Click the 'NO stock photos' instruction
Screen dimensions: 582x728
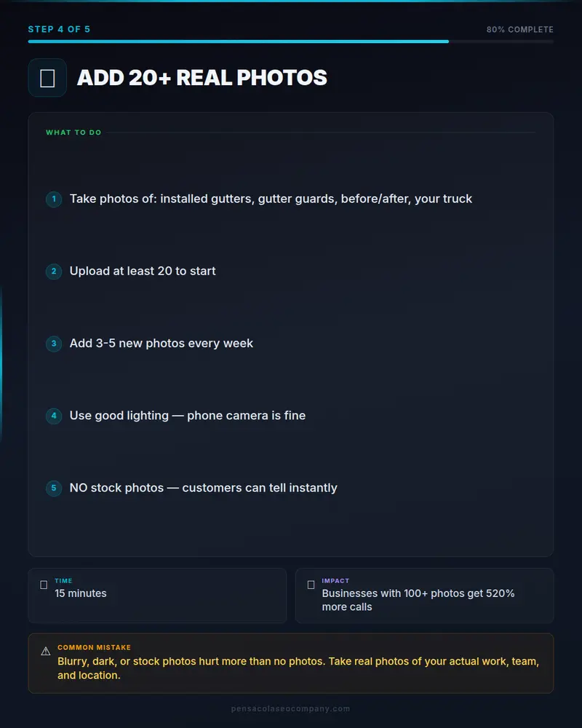[x=203, y=488]
